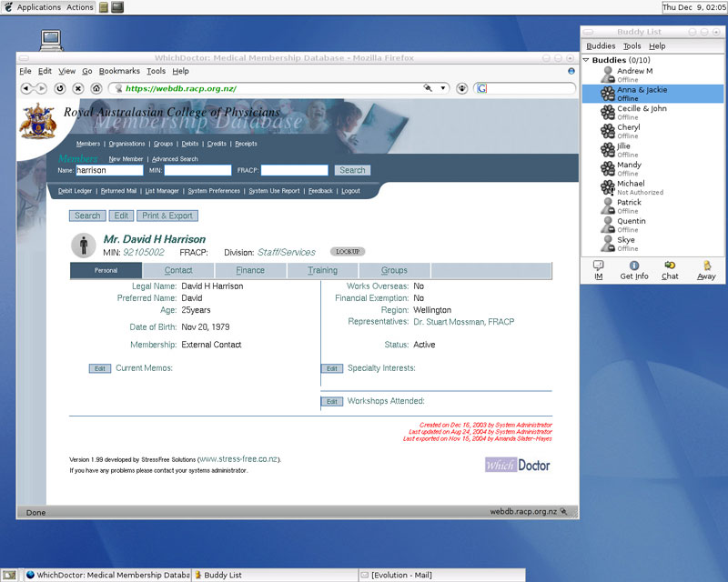Click the desktop computer icon
Viewport: 728px width, 582px height.
pos(51,40)
